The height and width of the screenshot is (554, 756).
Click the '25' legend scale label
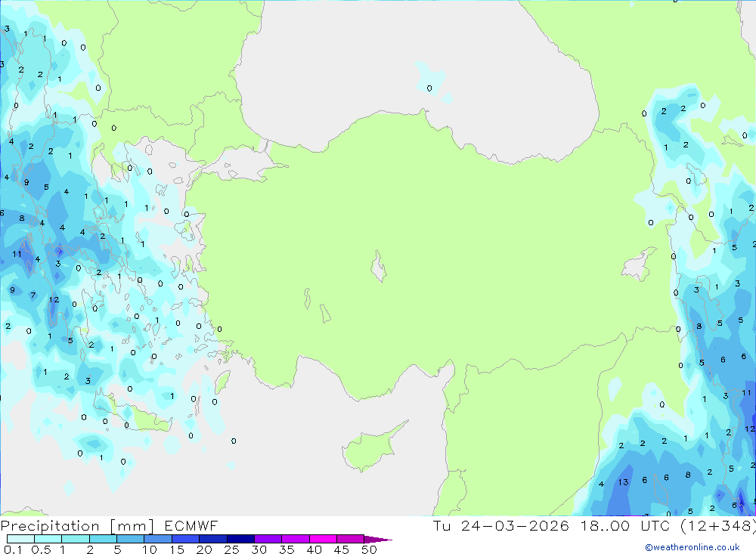point(232,549)
